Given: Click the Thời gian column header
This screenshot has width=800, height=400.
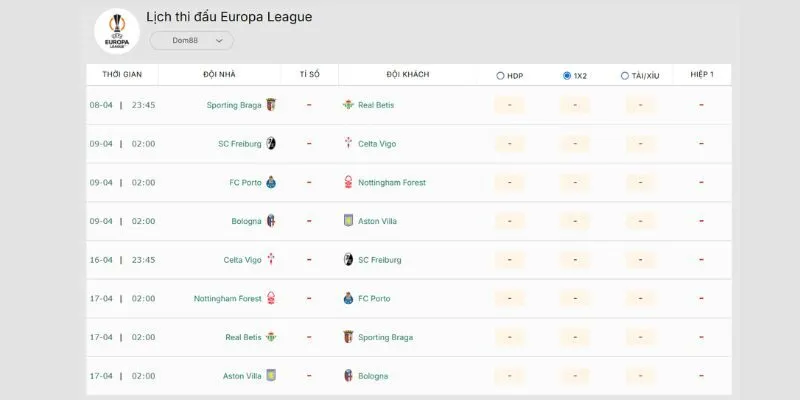Looking at the screenshot, I should (x=122, y=75).
